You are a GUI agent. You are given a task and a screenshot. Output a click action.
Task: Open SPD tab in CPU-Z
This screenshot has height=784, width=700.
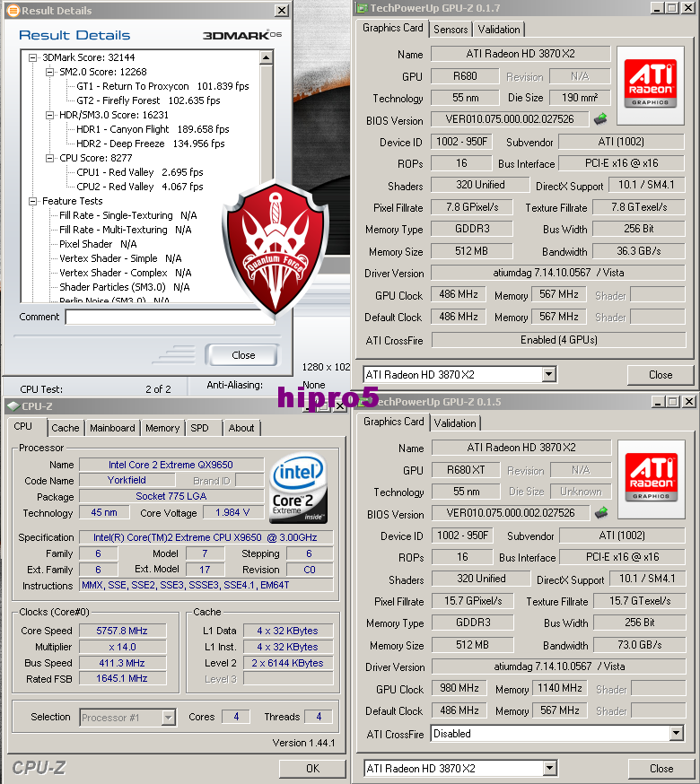(x=199, y=428)
